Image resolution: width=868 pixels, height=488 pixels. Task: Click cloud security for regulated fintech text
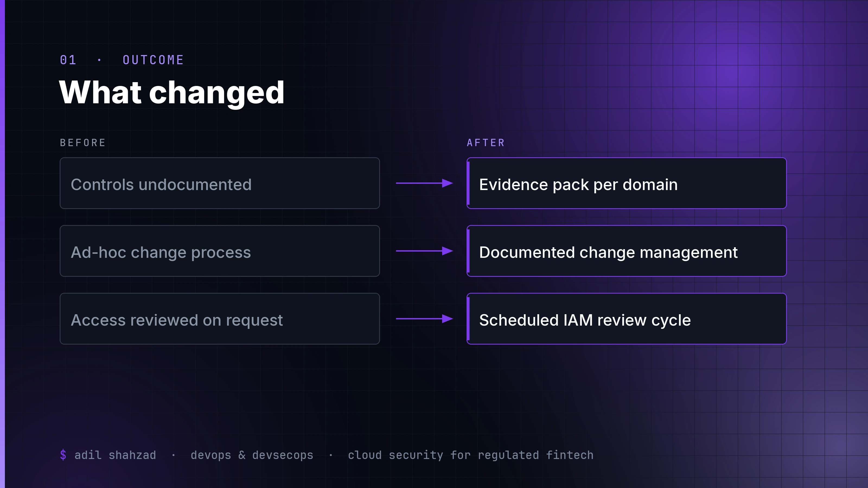pyautogui.click(x=471, y=455)
